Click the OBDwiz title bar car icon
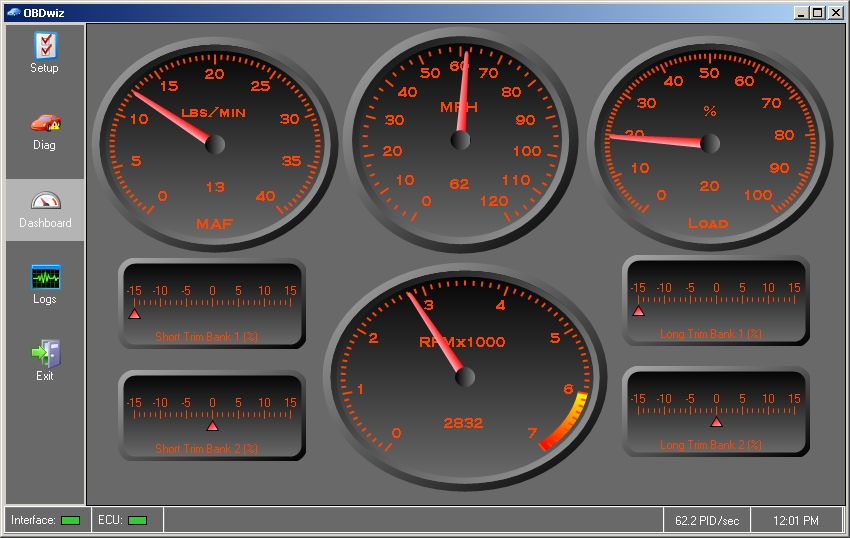 [x=14, y=12]
